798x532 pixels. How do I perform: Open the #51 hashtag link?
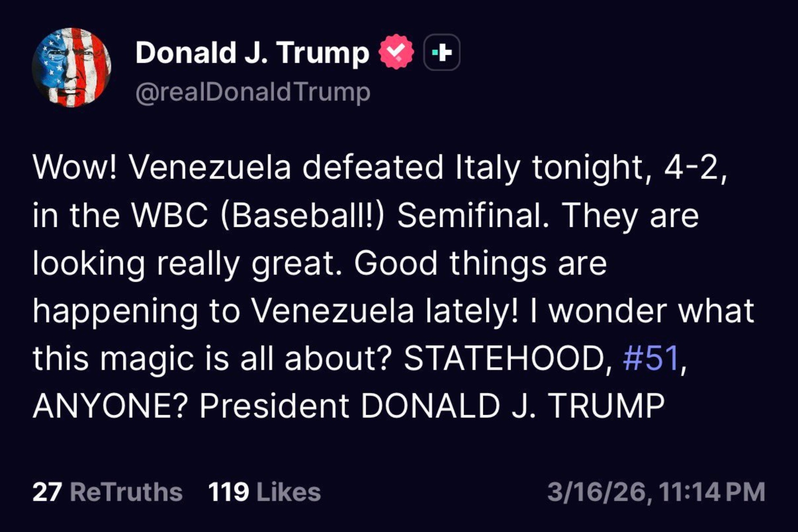[x=650, y=358]
